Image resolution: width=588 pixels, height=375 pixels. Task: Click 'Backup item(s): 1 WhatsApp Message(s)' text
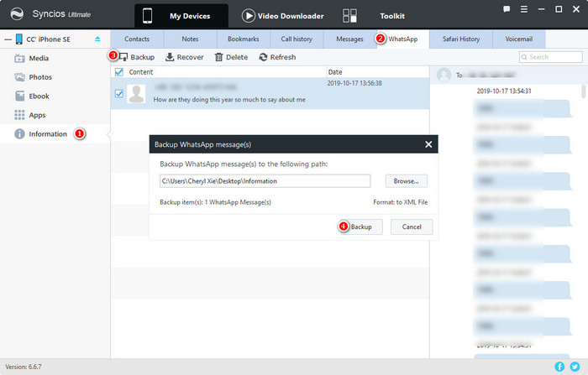[x=215, y=202]
